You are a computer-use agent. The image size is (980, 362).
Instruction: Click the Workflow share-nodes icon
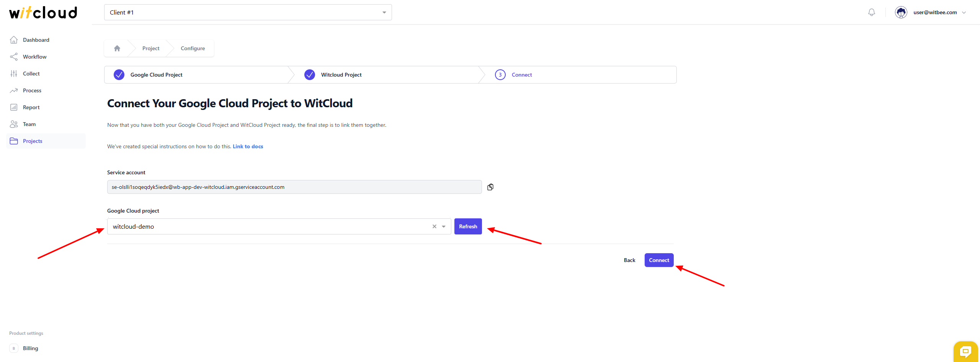coord(14,57)
